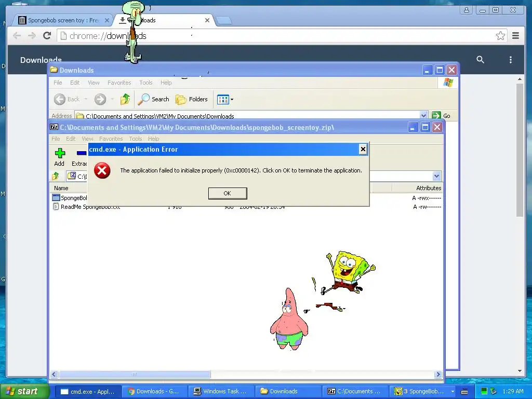Click the jumping SpongeBob screen toy
This screenshot has height=399, width=532.
(x=350, y=272)
